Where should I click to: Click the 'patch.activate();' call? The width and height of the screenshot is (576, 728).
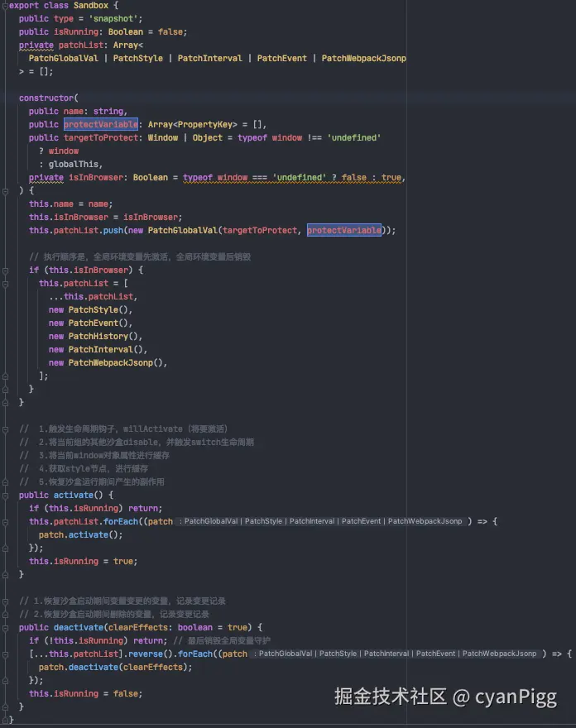pos(81,535)
